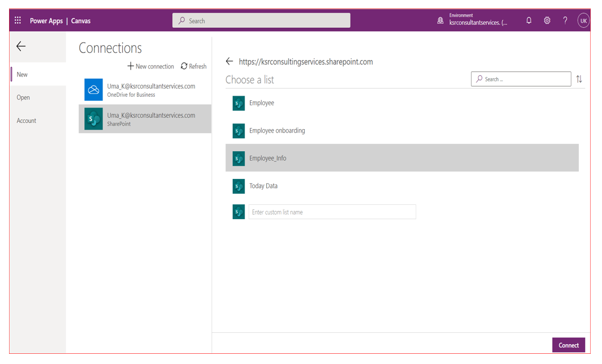Select the Open tab in sidebar

point(37,97)
